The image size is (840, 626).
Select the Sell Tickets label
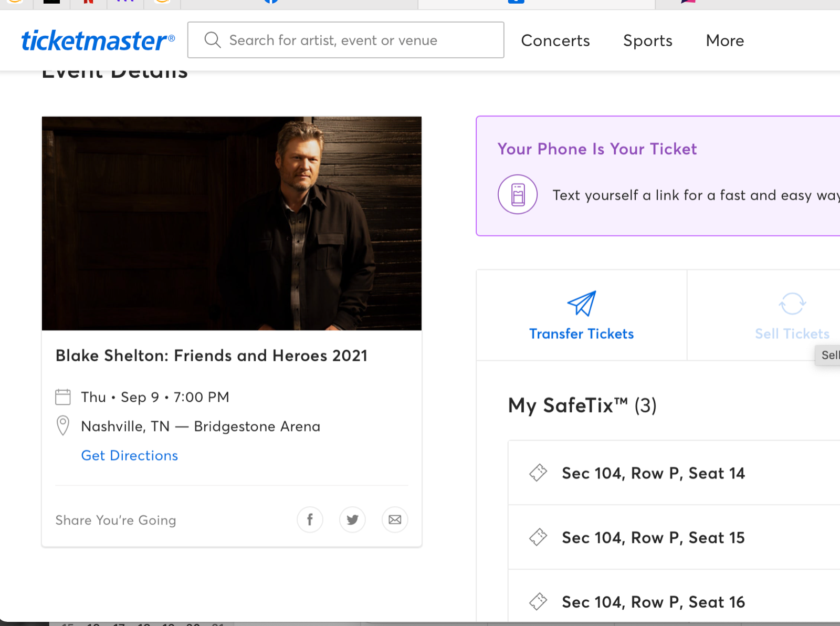click(792, 334)
